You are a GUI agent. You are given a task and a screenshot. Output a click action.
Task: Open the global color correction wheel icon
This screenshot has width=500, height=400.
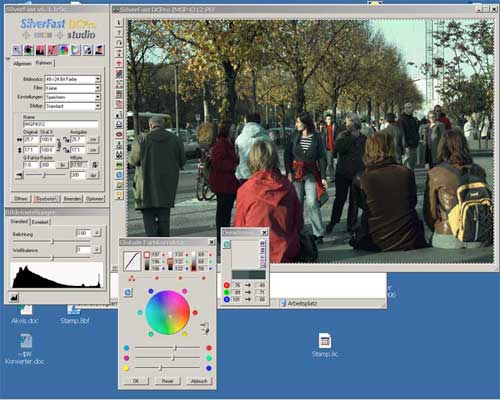[63, 50]
